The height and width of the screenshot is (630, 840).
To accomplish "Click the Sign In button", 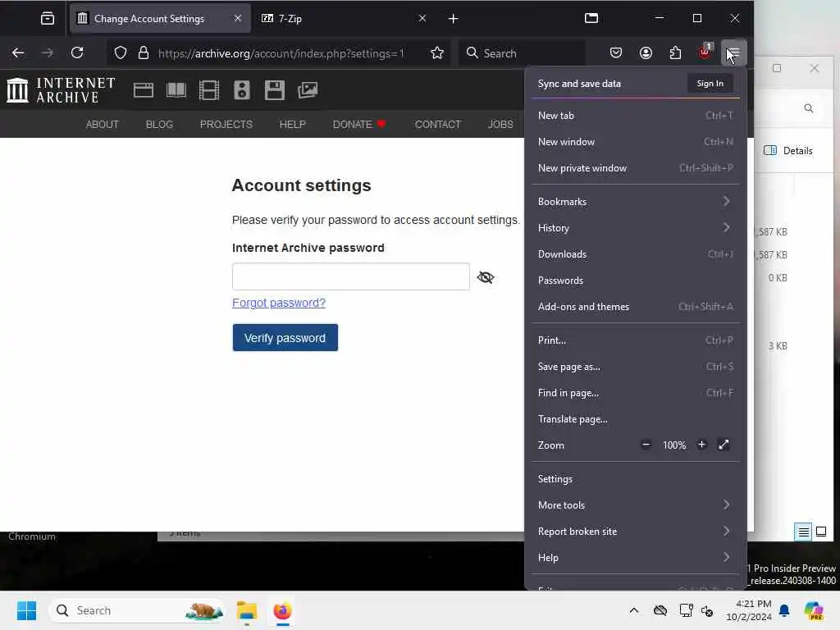I will 710,83.
